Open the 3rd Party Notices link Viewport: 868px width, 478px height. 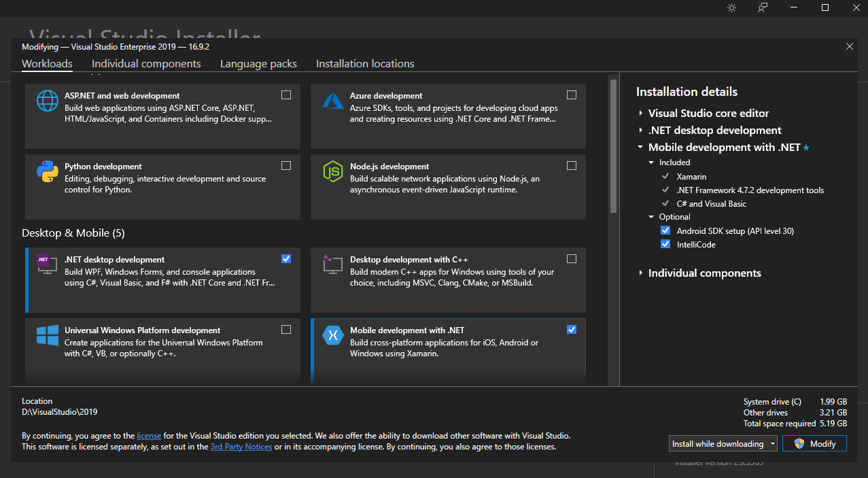pos(241,447)
